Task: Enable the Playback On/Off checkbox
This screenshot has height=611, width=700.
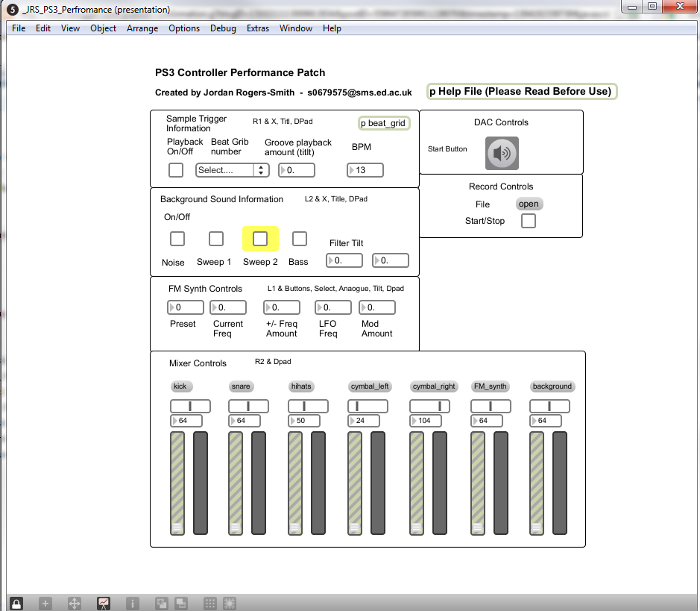Action: point(176,170)
